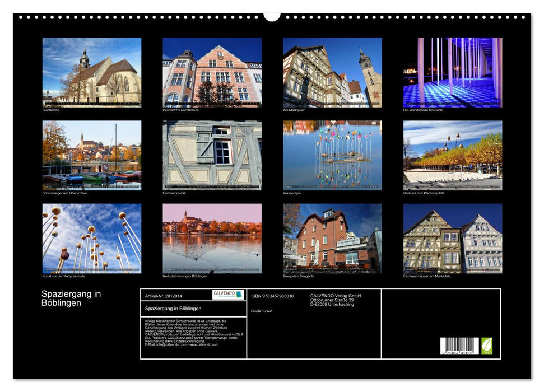Screen dimensions: 544x392
Task: Open the Blick auf den Platanenplatz photo
Action: [452, 155]
